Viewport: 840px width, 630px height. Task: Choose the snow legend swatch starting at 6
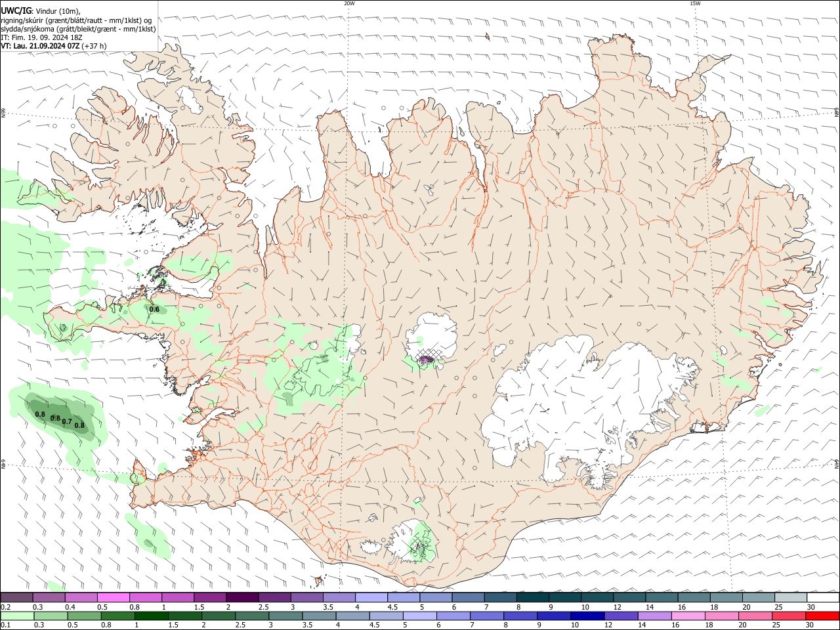tap(469, 597)
